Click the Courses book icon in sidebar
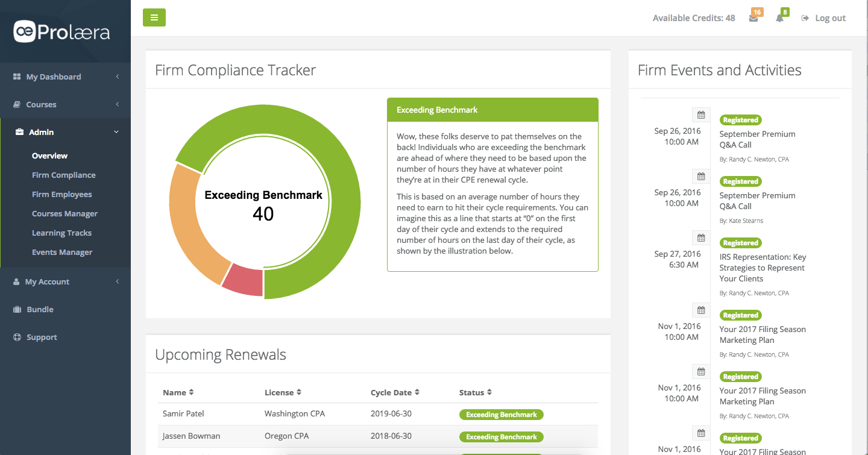868x455 pixels. pyautogui.click(x=15, y=104)
